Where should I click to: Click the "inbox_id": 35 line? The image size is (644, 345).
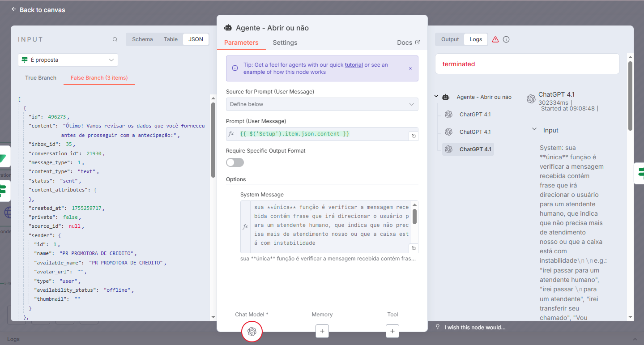pyautogui.click(x=52, y=144)
